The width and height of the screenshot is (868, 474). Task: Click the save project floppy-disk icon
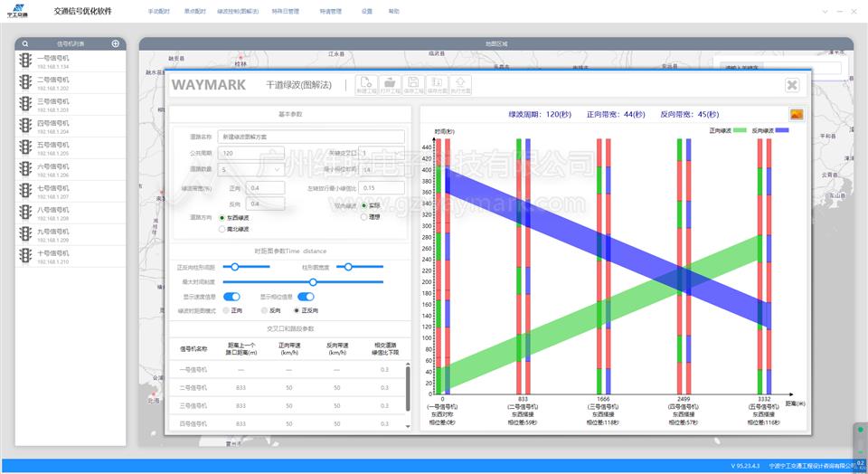[413, 85]
